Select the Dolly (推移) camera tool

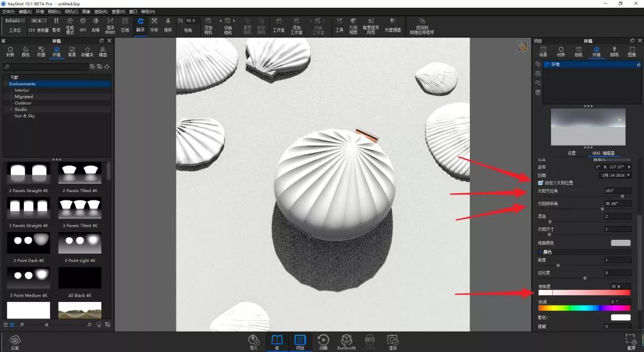click(x=168, y=24)
